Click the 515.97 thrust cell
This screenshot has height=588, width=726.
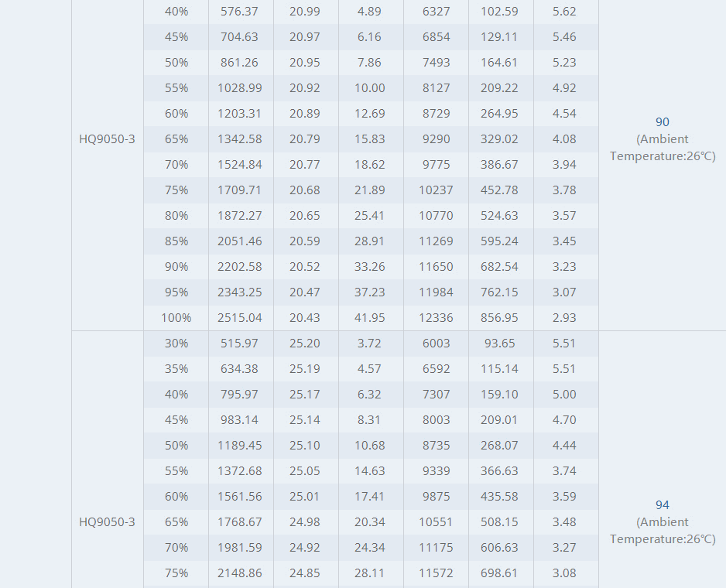point(239,344)
